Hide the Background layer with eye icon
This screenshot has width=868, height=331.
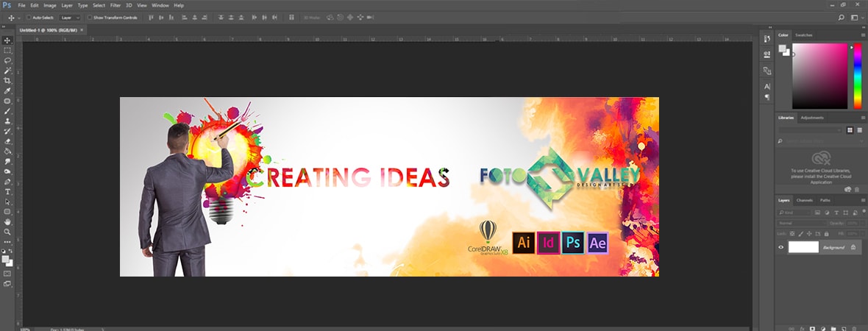(x=781, y=247)
